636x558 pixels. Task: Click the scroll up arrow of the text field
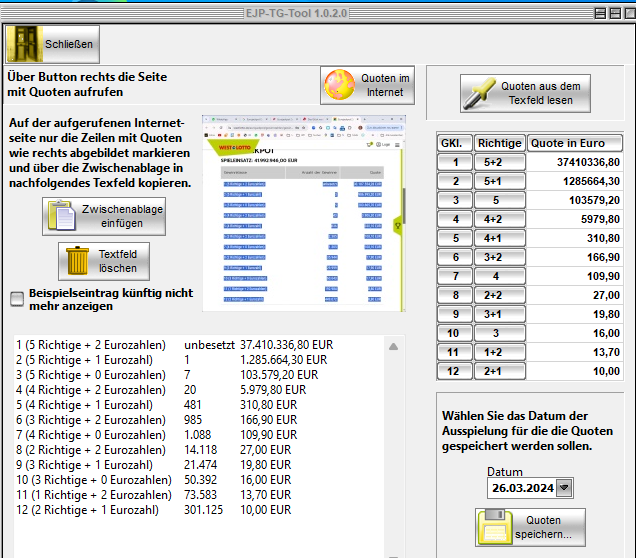tap(393, 347)
